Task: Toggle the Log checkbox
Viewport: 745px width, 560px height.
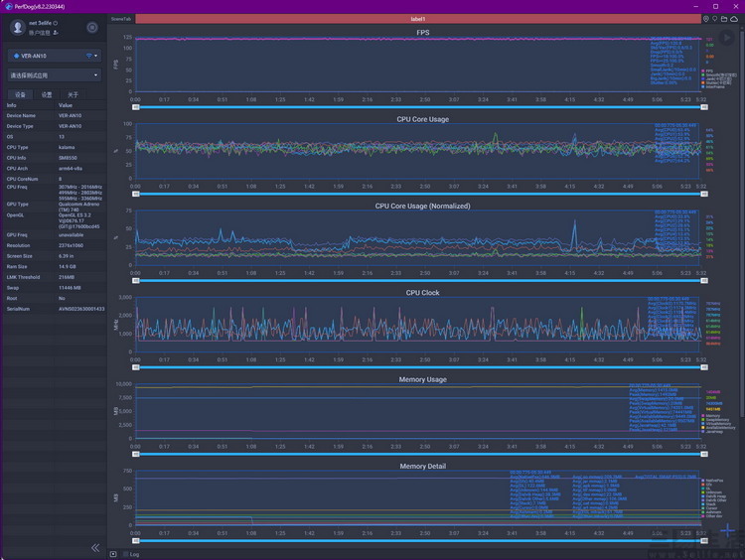Action: pos(126,554)
